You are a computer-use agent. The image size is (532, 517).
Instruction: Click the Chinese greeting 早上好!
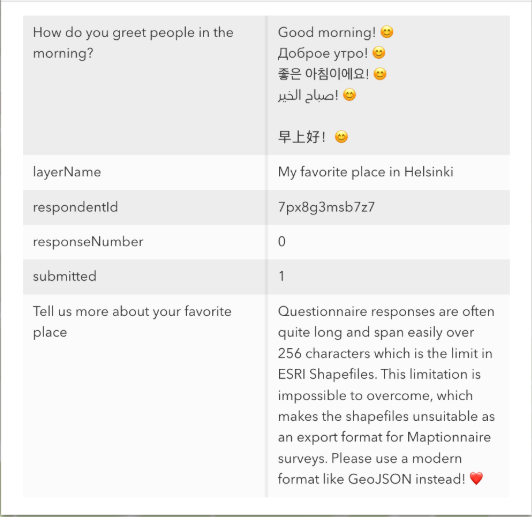click(x=302, y=137)
